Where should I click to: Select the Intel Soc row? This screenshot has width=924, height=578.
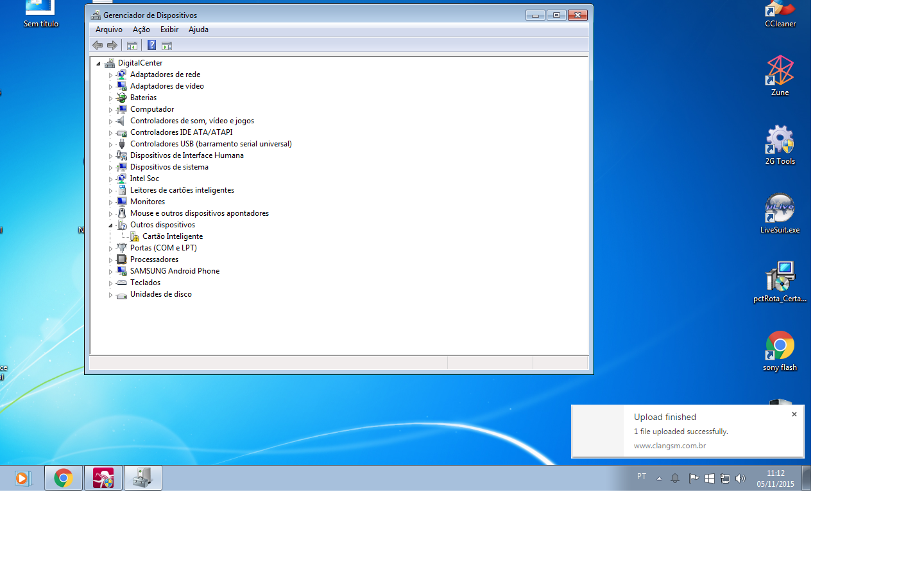144,179
